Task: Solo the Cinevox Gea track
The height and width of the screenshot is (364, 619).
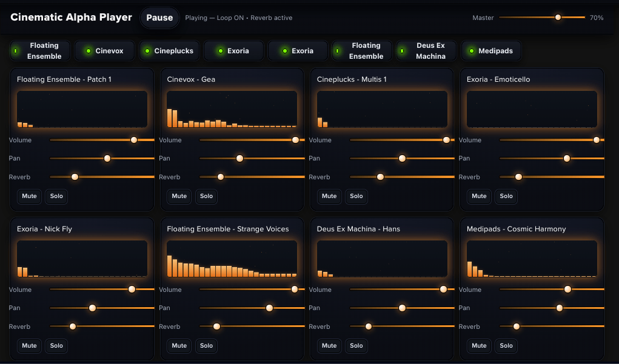Action: coord(206,196)
